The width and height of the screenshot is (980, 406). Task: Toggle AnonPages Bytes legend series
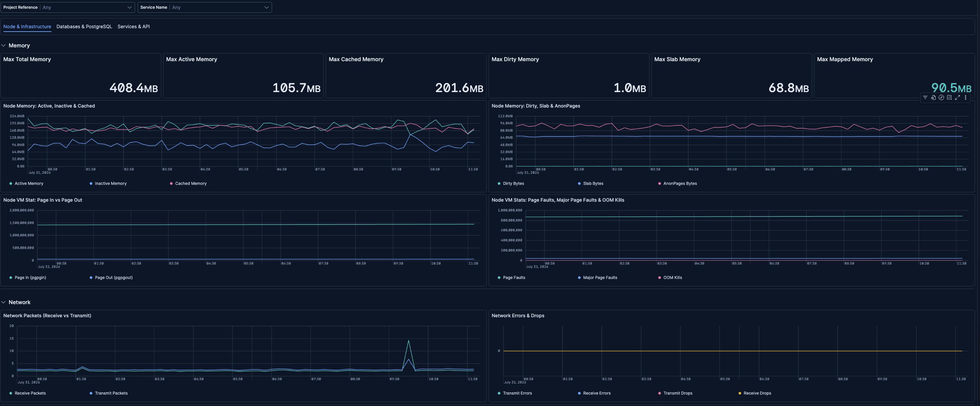click(x=677, y=184)
